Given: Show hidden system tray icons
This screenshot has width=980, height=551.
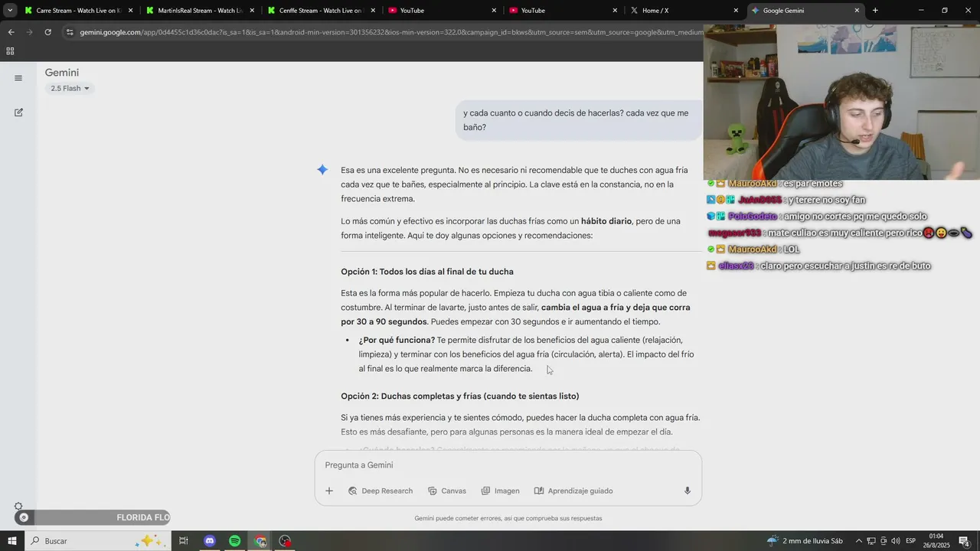Looking at the screenshot, I should 858,541.
